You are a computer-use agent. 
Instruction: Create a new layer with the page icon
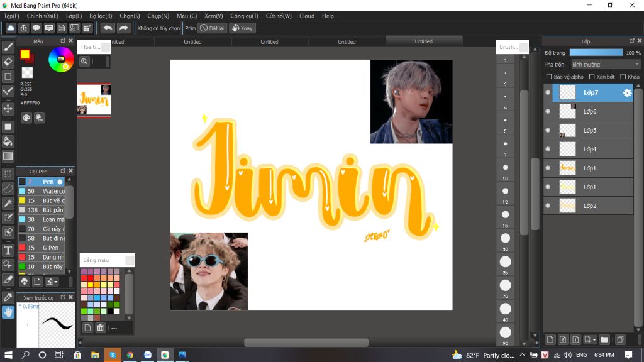pos(550,339)
